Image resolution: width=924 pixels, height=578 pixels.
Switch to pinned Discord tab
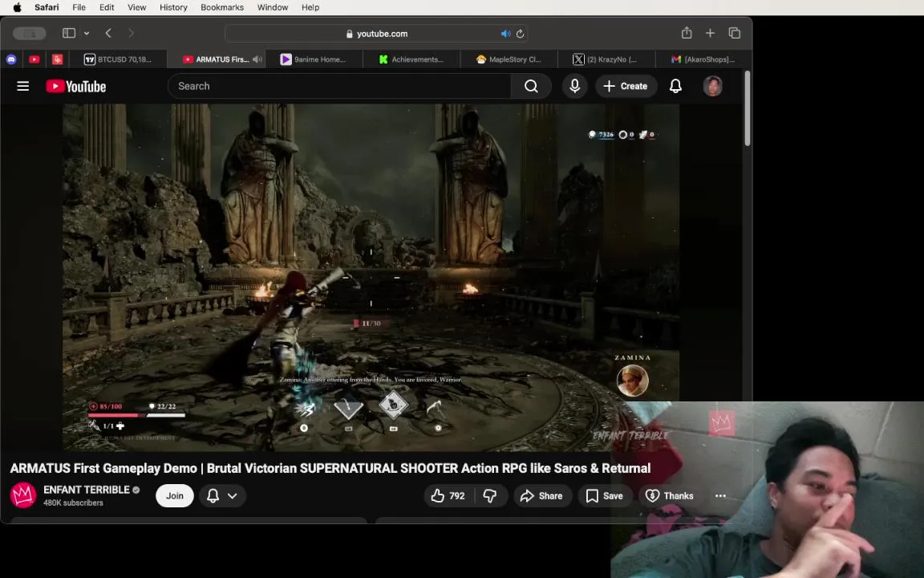[x=11, y=59]
